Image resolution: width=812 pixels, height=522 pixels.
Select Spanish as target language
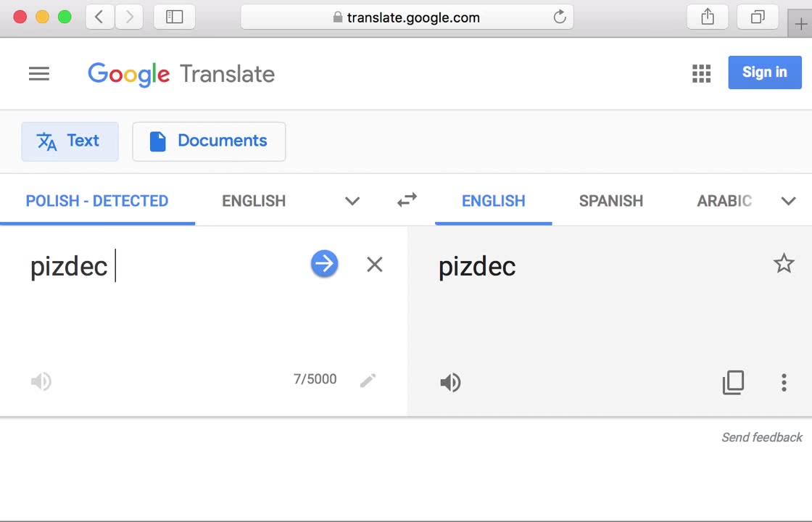pos(610,201)
